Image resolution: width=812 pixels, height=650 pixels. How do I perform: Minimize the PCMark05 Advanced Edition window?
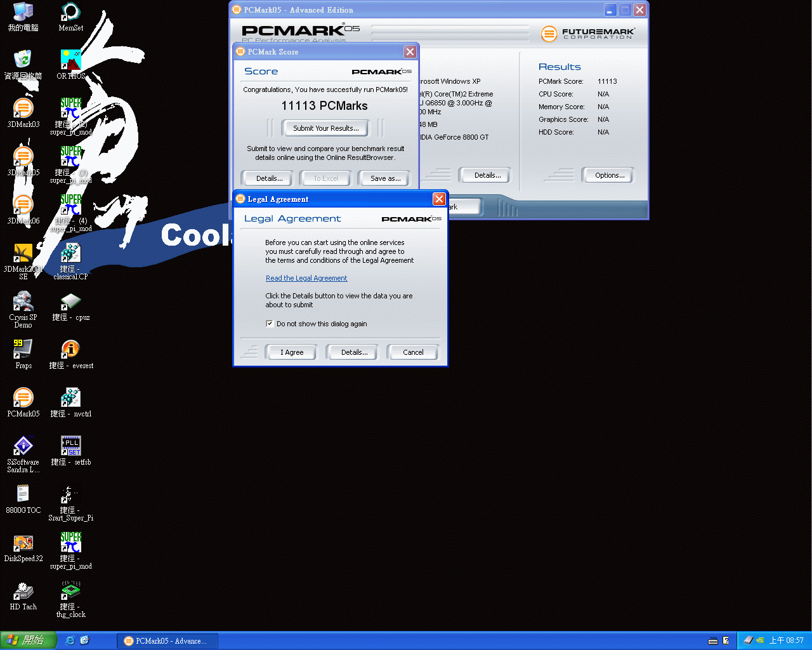pos(610,10)
